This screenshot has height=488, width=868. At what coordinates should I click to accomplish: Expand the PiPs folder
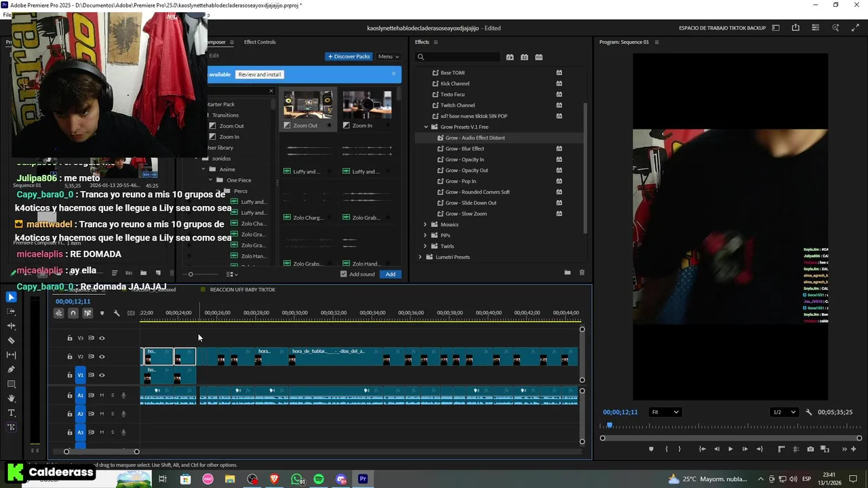tap(425, 235)
